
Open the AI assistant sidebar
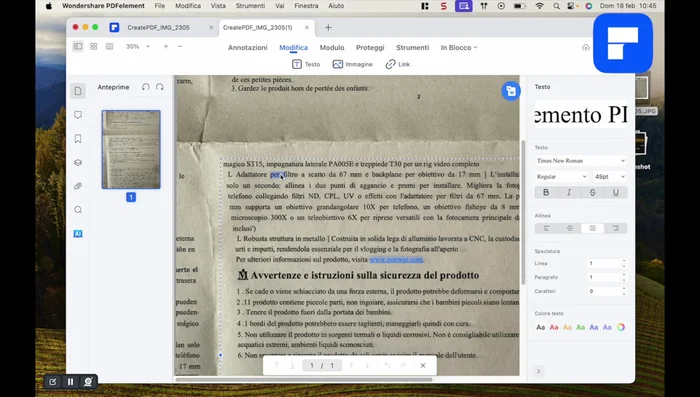coord(78,234)
